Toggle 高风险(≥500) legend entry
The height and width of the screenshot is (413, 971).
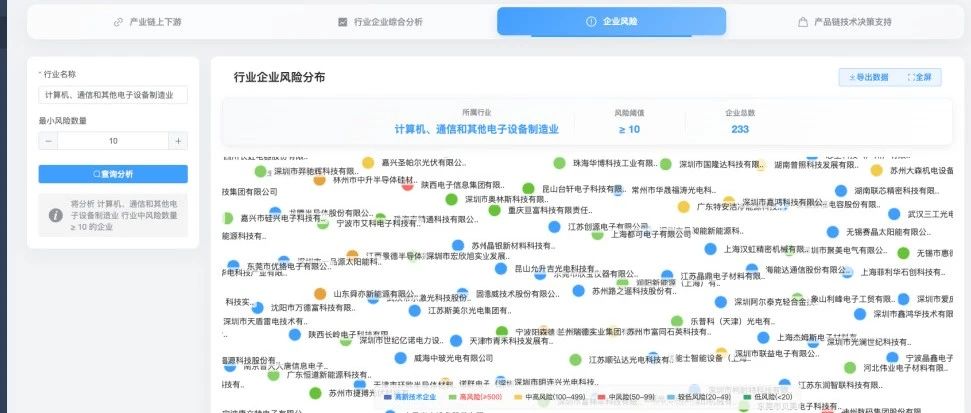(x=477, y=396)
